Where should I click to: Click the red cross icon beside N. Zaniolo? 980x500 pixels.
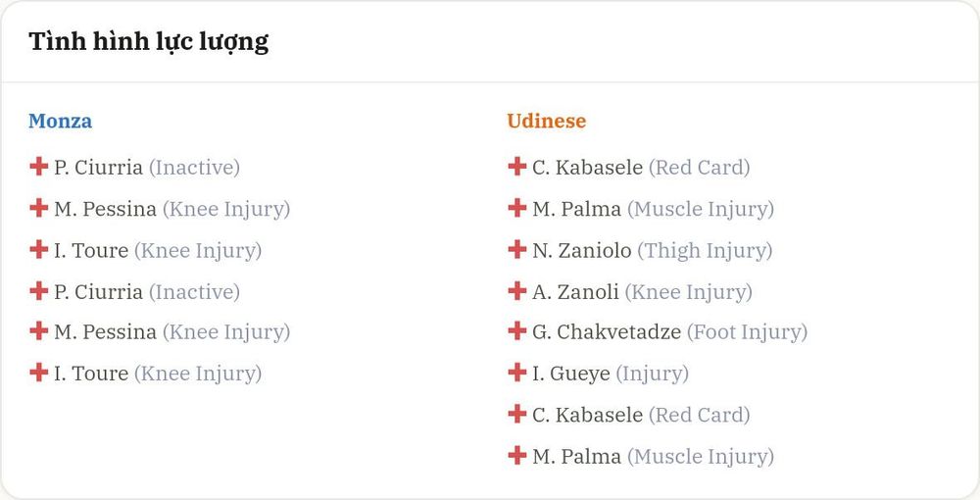point(516,249)
